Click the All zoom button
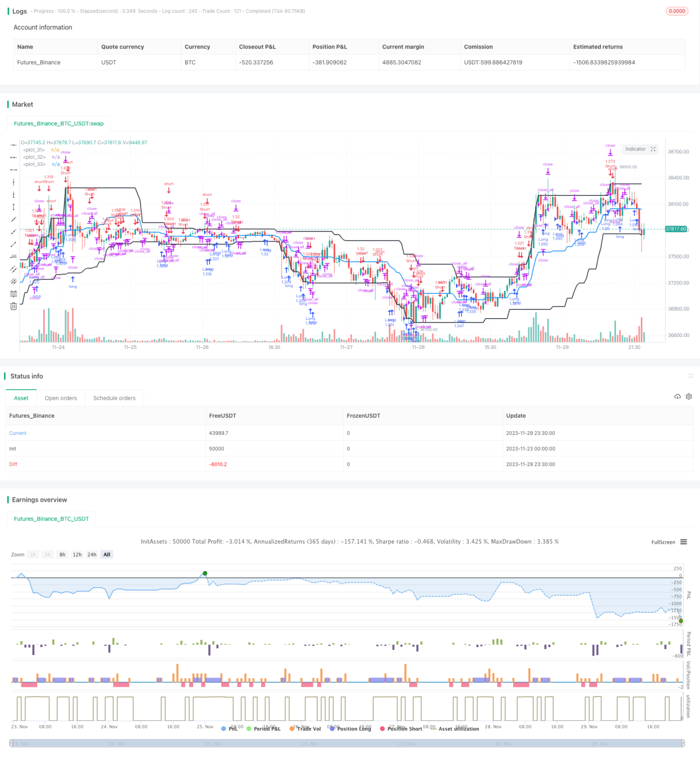Image resolution: width=700 pixels, height=759 pixels. tap(107, 554)
